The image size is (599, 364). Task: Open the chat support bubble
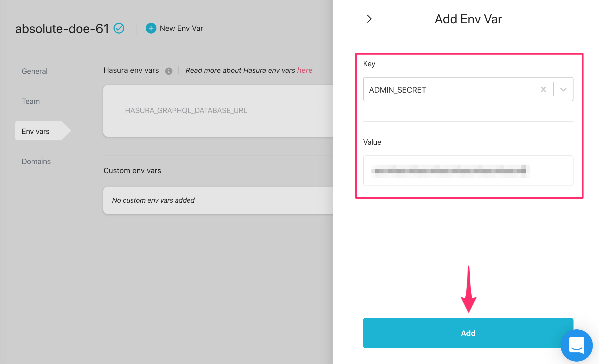[576, 345]
